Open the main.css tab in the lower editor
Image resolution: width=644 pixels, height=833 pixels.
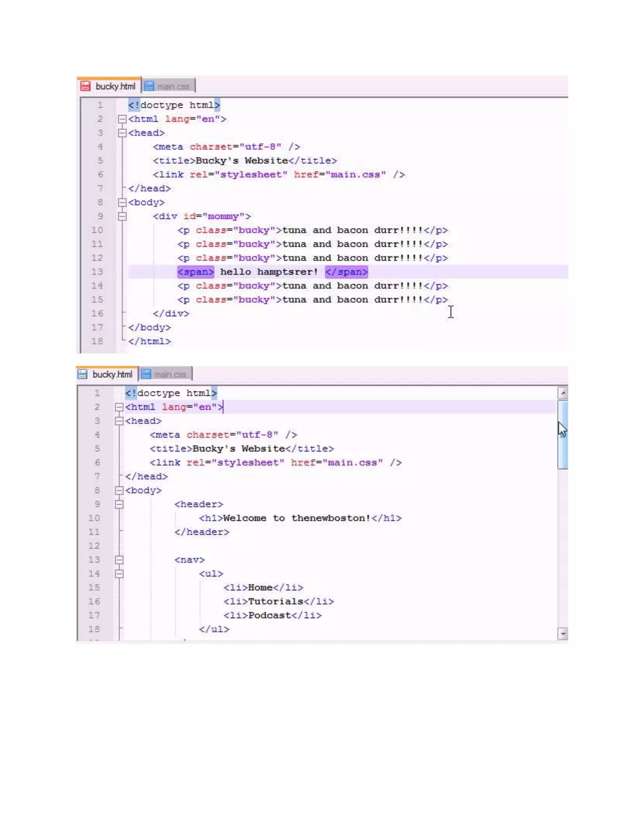[x=166, y=375]
